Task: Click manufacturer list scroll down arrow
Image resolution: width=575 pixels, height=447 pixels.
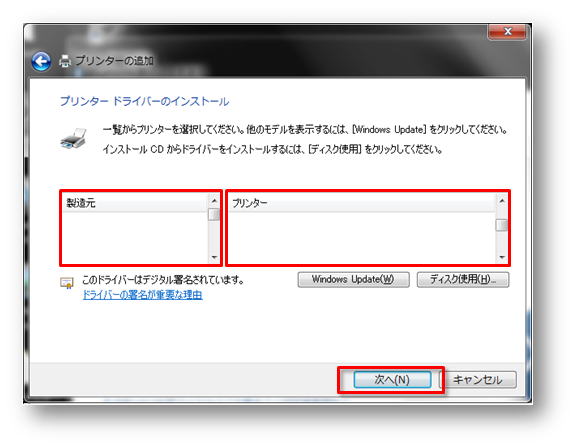Action: click(x=214, y=257)
